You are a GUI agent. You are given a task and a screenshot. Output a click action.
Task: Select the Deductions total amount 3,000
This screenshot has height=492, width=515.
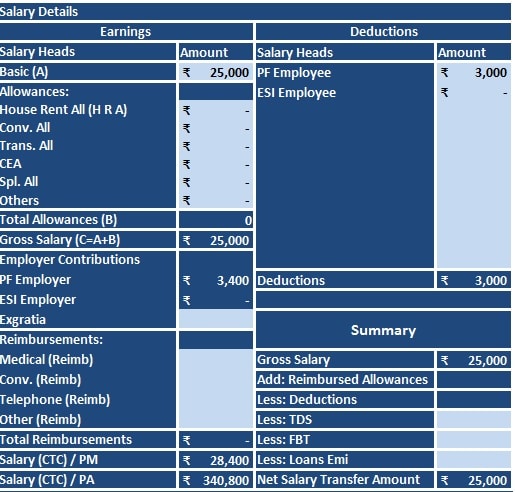tap(474, 280)
